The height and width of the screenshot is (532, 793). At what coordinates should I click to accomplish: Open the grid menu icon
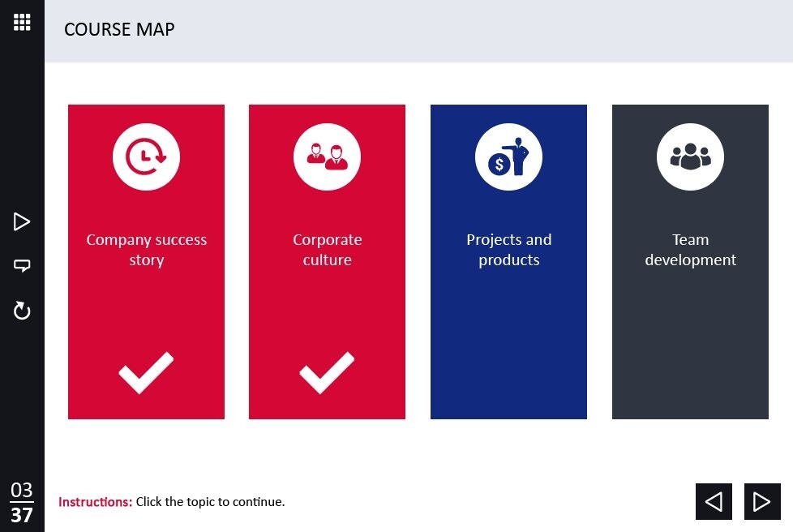(22, 22)
